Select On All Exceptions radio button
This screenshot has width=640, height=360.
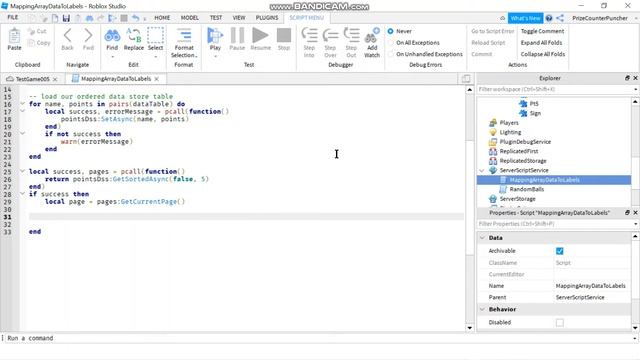391,42
